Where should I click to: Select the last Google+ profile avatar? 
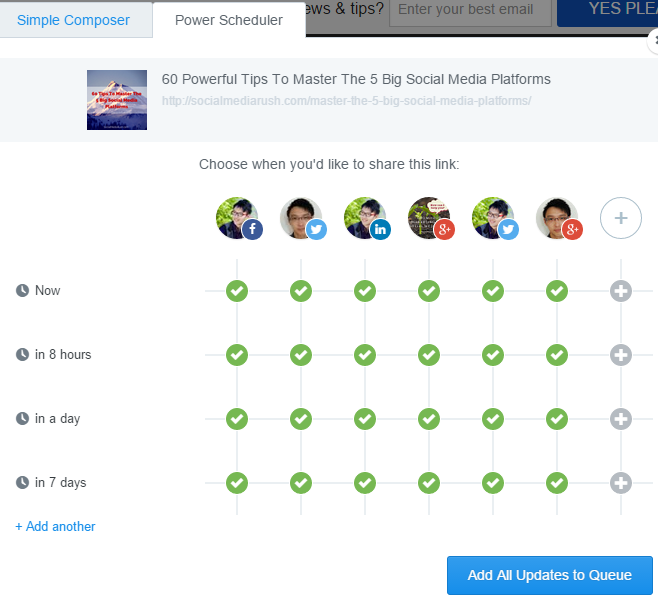(557, 217)
